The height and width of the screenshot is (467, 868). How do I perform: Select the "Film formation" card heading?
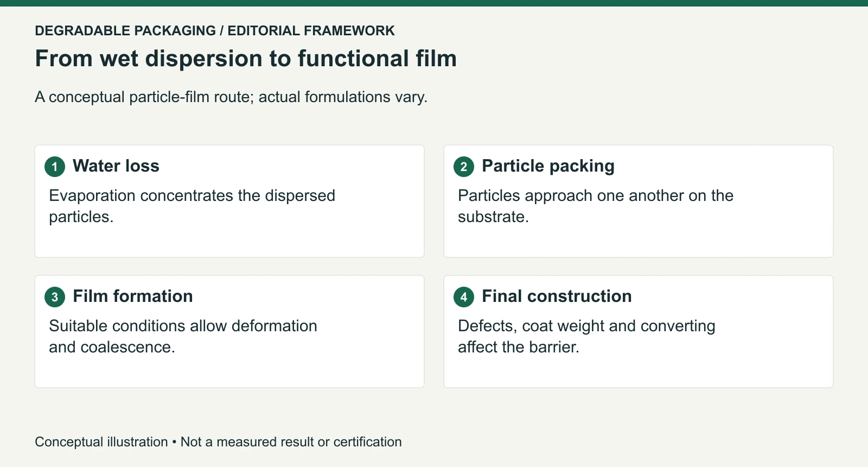(133, 296)
